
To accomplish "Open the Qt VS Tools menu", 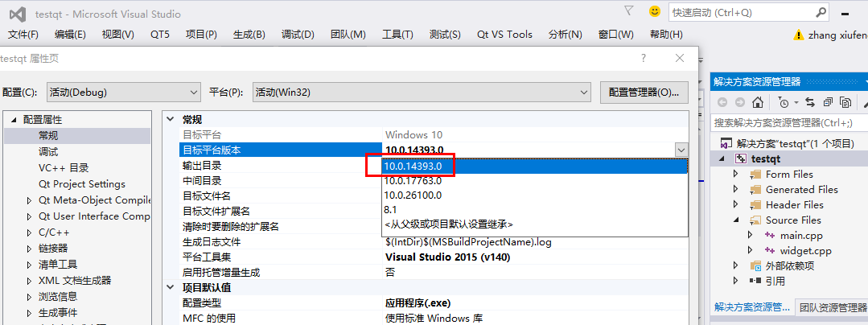I will [x=504, y=35].
